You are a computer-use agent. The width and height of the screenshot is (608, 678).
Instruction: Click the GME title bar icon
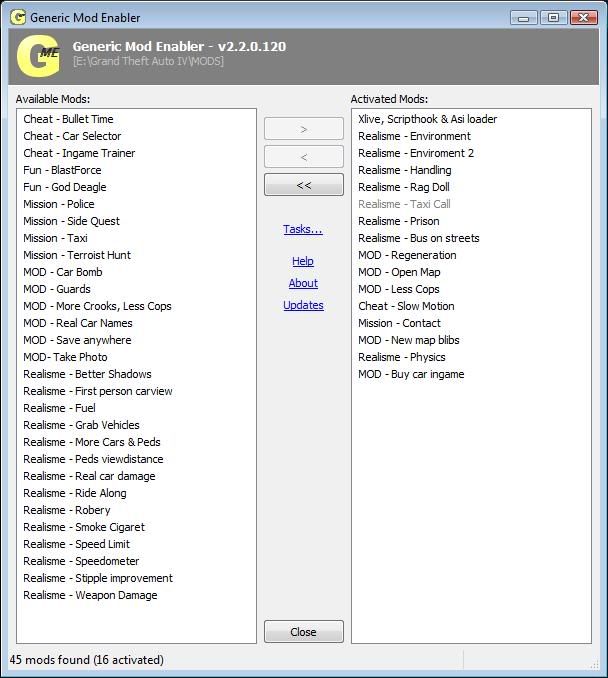18,17
